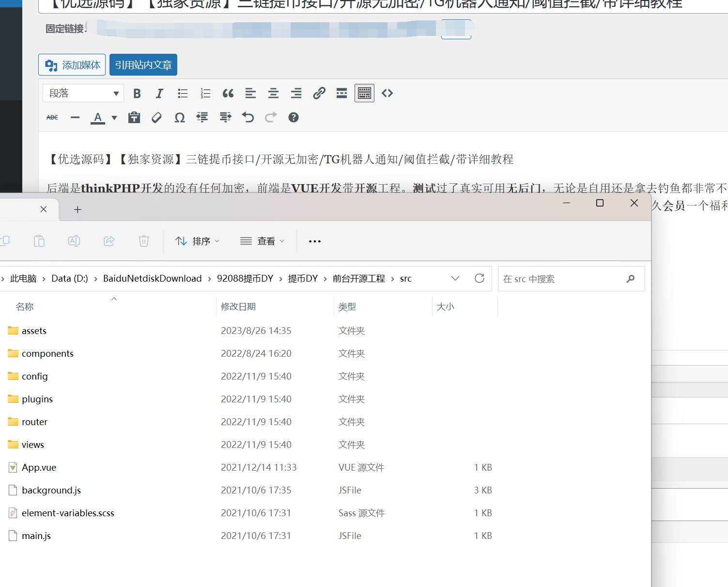Viewport: 728px width, 587px height.
Task: Toggle bold formatting in the editor
Action: pyautogui.click(x=137, y=93)
